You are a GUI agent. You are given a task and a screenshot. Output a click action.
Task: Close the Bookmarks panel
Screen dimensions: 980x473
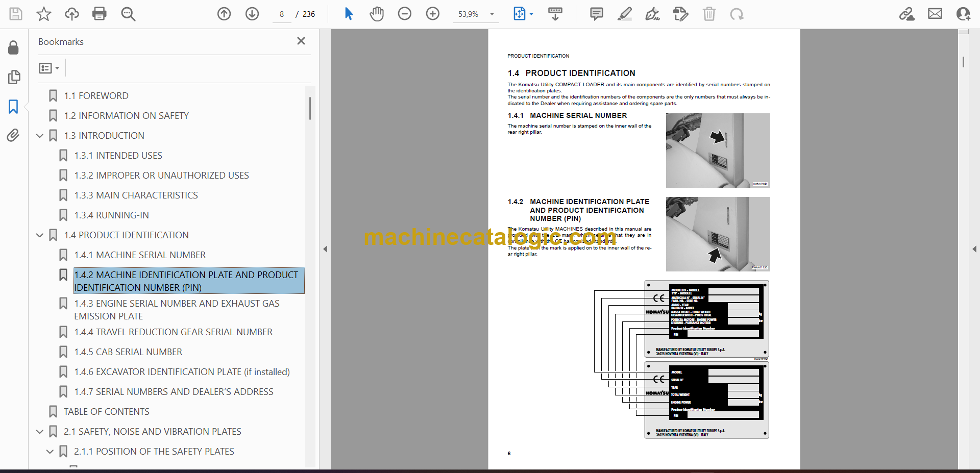coord(301,41)
